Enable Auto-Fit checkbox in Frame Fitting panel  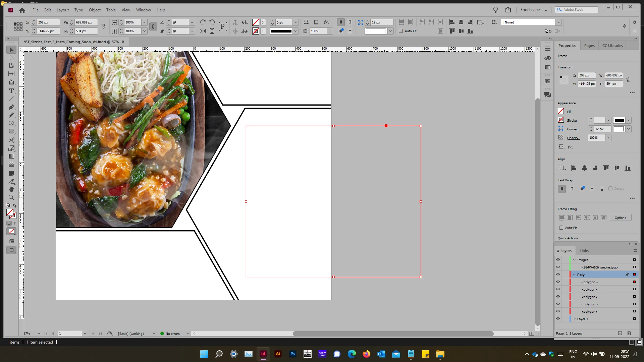coord(561,228)
